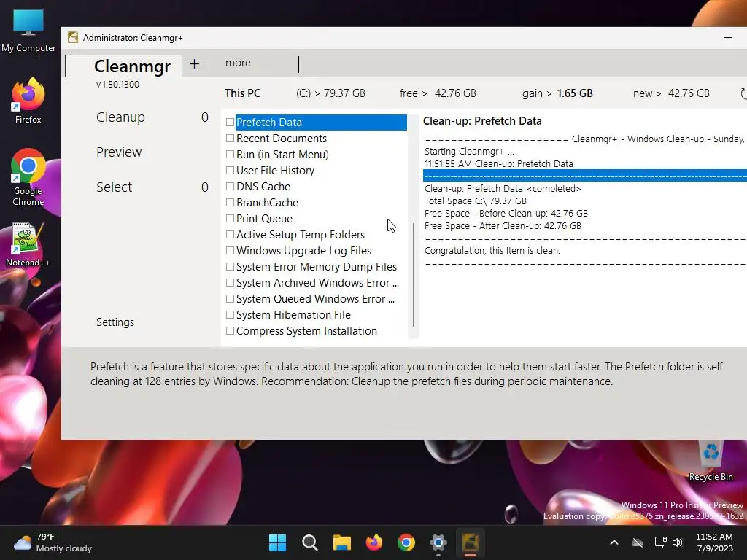Open File Explorer from taskbar
Viewport: 747px width, 560px height.
[x=341, y=542]
